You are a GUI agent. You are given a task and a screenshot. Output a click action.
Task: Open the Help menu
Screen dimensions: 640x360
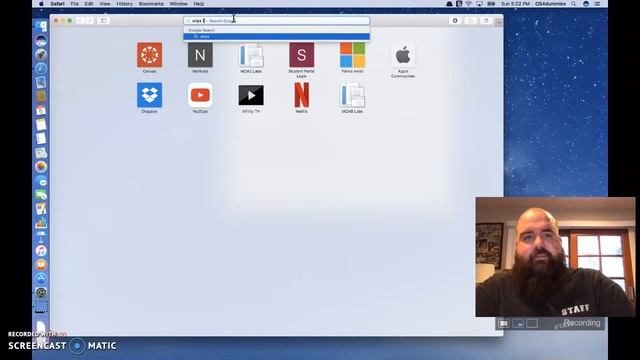click(x=199, y=4)
